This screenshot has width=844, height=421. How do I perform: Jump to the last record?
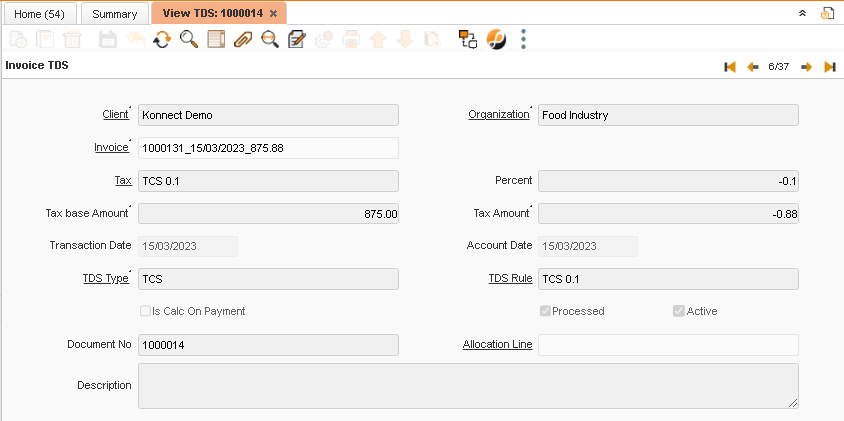[x=829, y=67]
